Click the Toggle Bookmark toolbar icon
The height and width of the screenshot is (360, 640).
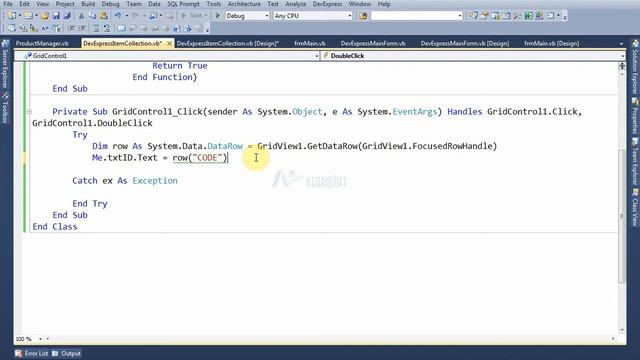click(x=121, y=28)
